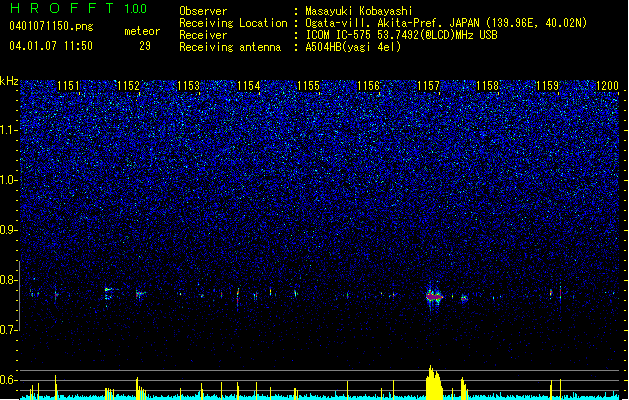Click the 1157 time marker

click(x=428, y=86)
